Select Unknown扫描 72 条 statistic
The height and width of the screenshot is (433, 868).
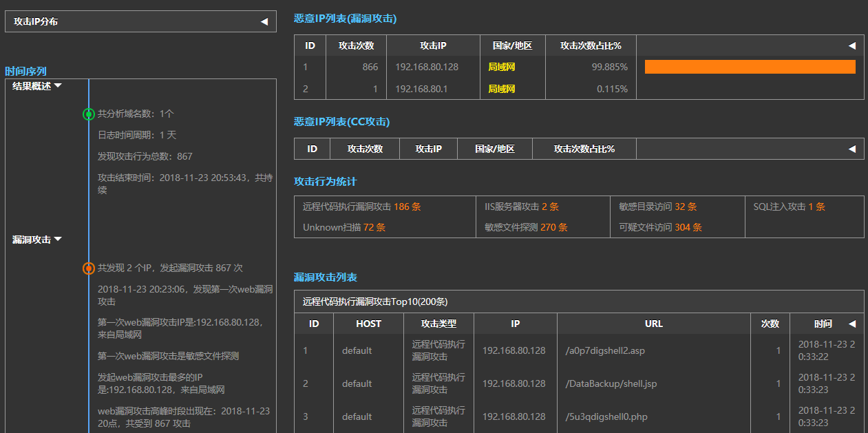343,227
